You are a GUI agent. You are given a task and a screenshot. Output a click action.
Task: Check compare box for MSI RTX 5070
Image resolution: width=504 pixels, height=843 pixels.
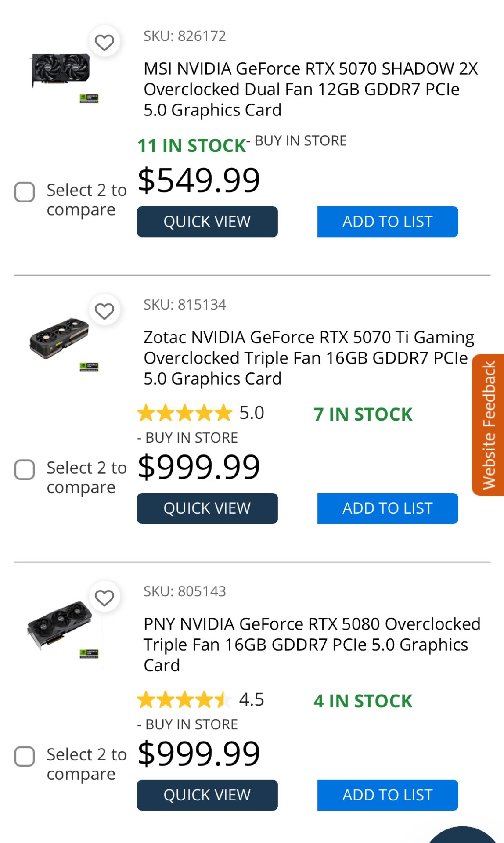pos(25,192)
